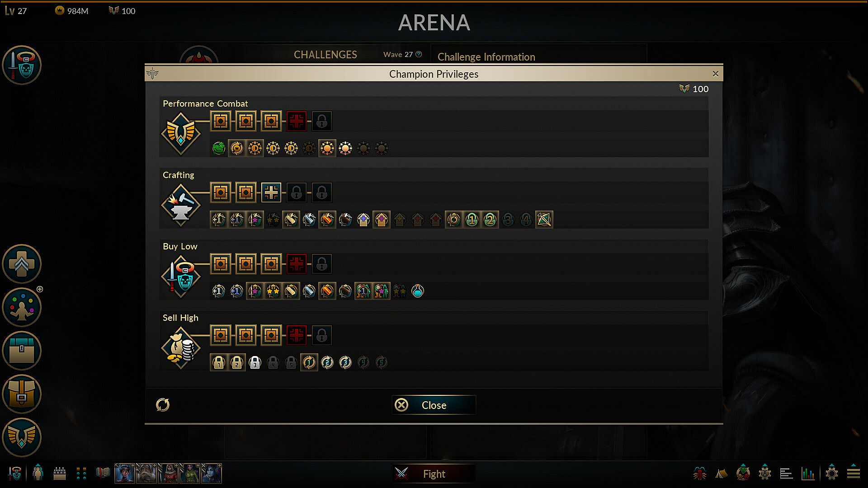Viewport: 868px width, 488px height.
Task: Open the juggler icon in left sidebar
Action: tap(22, 307)
